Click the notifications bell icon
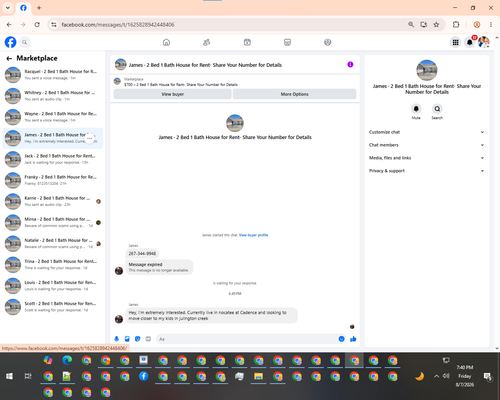 (x=469, y=42)
